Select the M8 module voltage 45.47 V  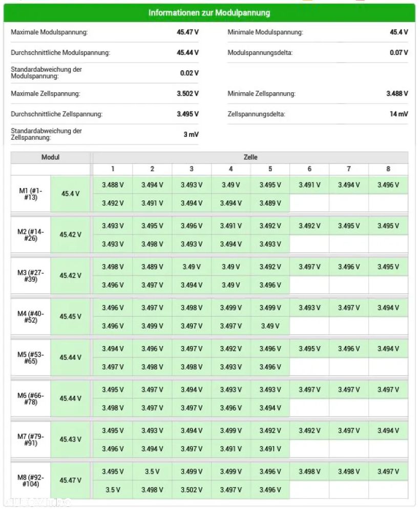(71, 480)
